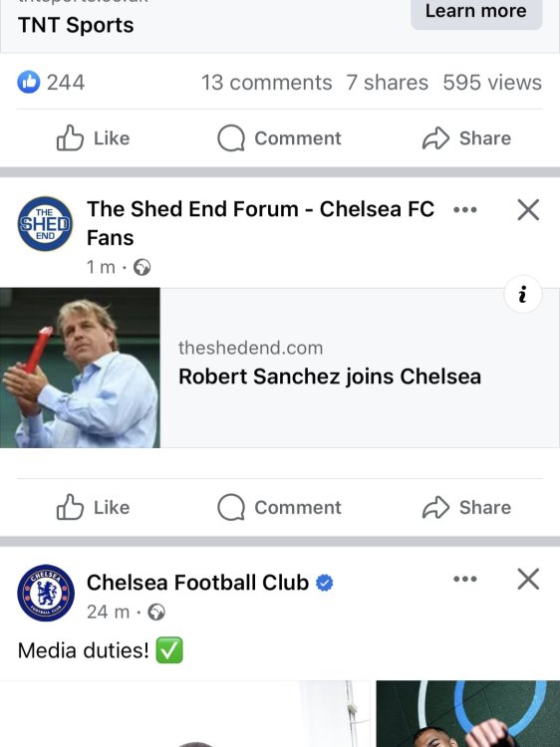Tap the info icon on link preview
Image resolution: width=560 pixels, height=747 pixels.
click(x=523, y=294)
